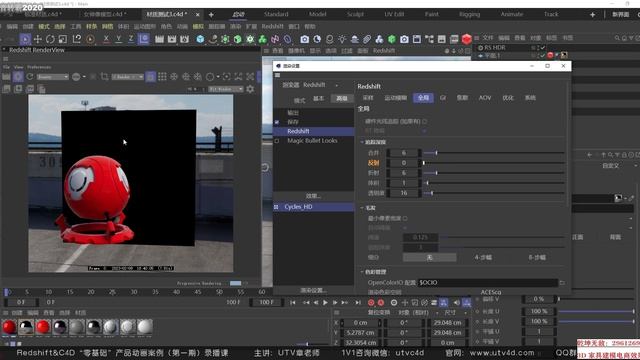
Task: Click the render to picture viewer icon
Action: [172, 39]
